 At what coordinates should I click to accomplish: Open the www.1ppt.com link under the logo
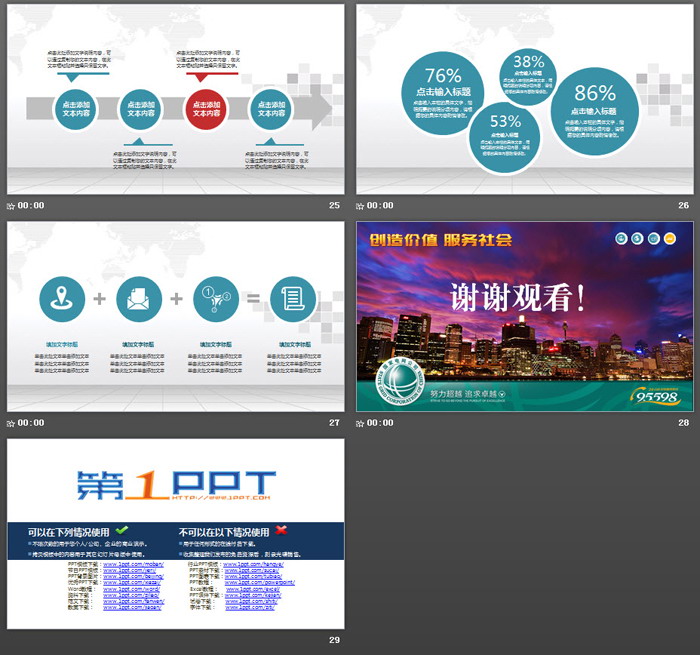(221, 496)
